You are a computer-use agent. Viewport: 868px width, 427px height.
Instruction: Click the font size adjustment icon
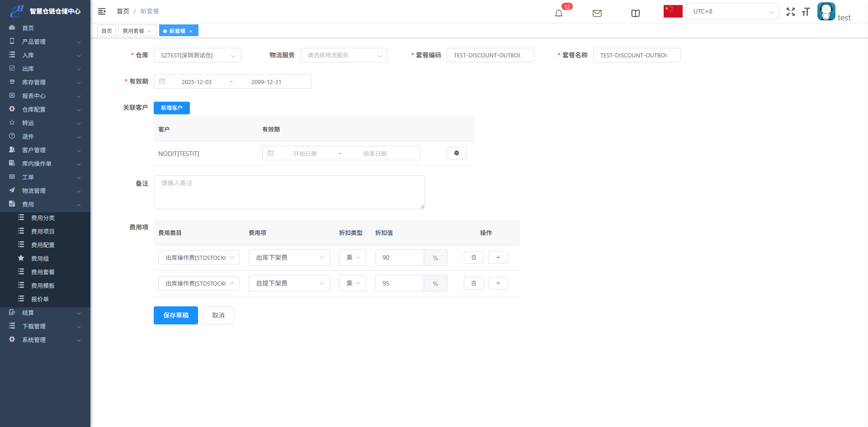806,12
